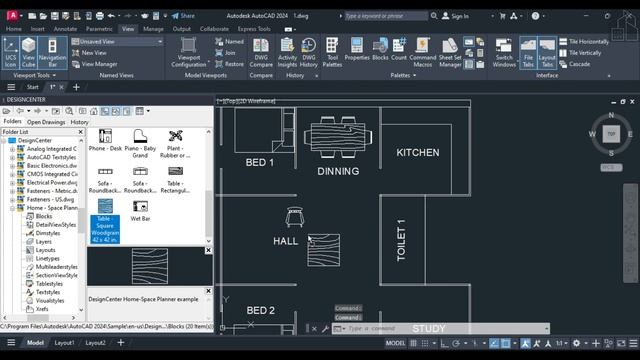Image resolution: width=640 pixels, height=360 pixels.
Task: Click the Plot printer icon in Quick Access
Action: pos(100,16)
